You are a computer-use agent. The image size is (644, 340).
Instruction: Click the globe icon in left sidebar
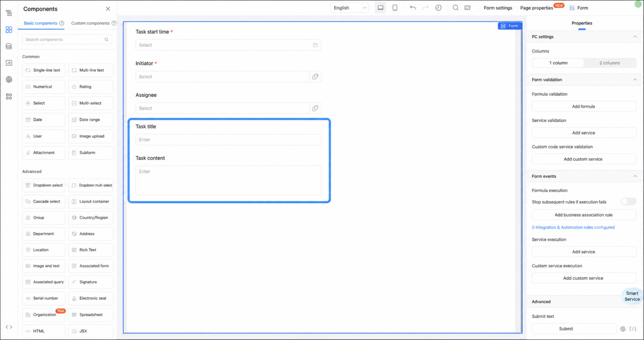point(9,80)
